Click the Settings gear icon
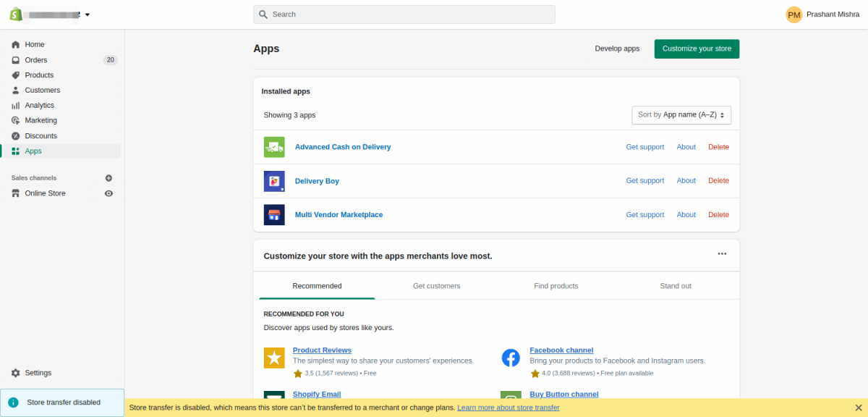 (16, 373)
